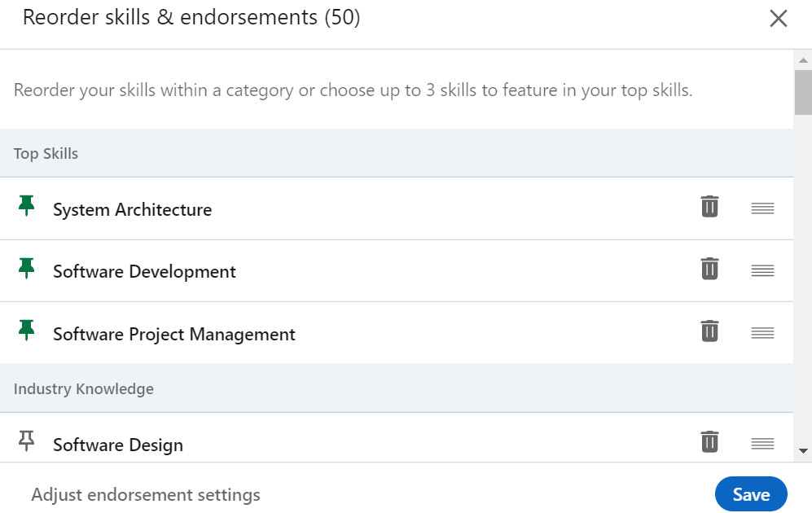Viewport: 812px width, 513px height.
Task: Select the System Architecture skill name
Action: point(132,209)
